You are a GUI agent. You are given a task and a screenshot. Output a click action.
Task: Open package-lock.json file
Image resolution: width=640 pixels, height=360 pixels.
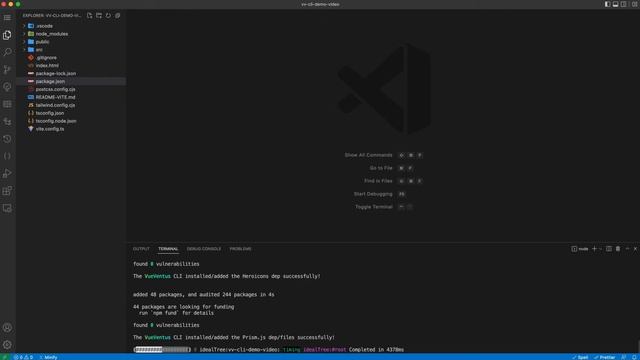point(71,73)
